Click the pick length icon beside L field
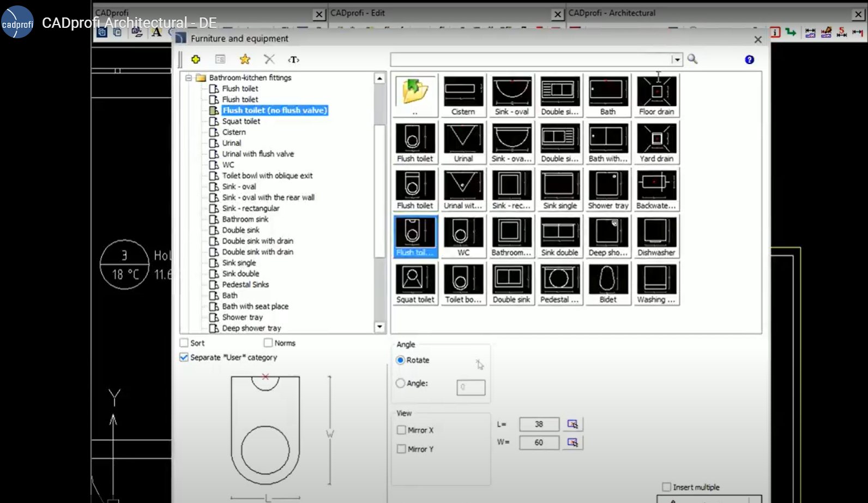 572,424
